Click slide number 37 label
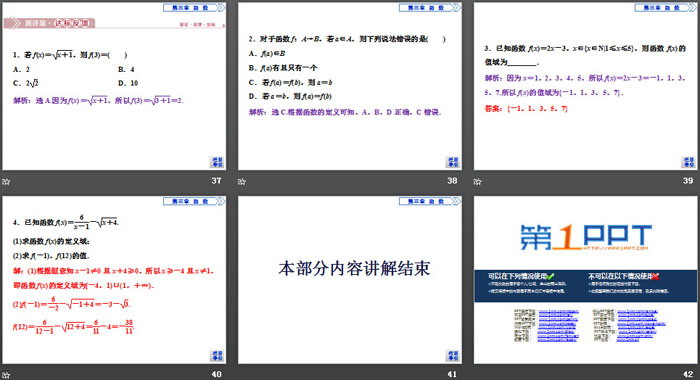The height and width of the screenshot is (380, 700). tap(217, 181)
